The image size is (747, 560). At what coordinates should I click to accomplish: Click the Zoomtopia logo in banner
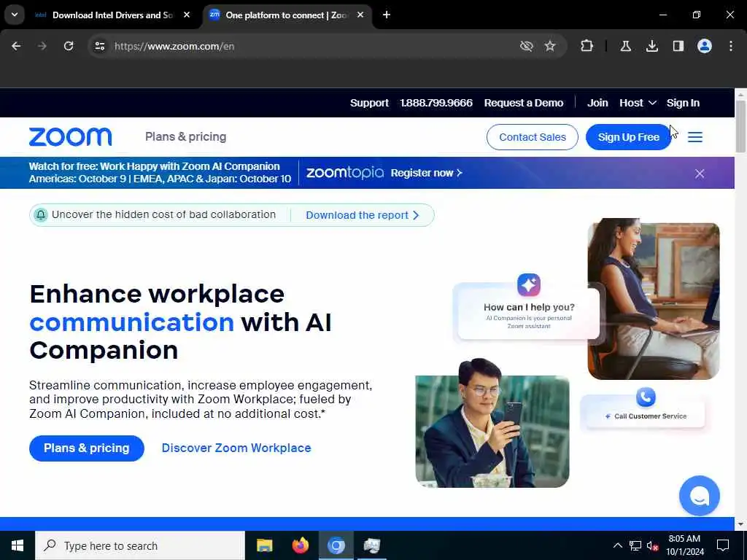[345, 172]
